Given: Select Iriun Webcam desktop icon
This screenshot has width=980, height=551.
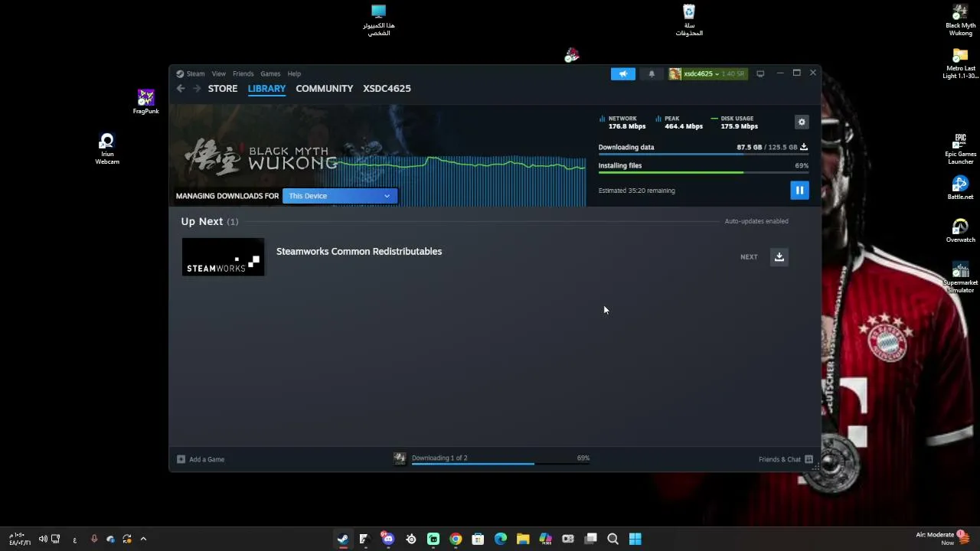Looking at the screenshot, I should click(107, 149).
